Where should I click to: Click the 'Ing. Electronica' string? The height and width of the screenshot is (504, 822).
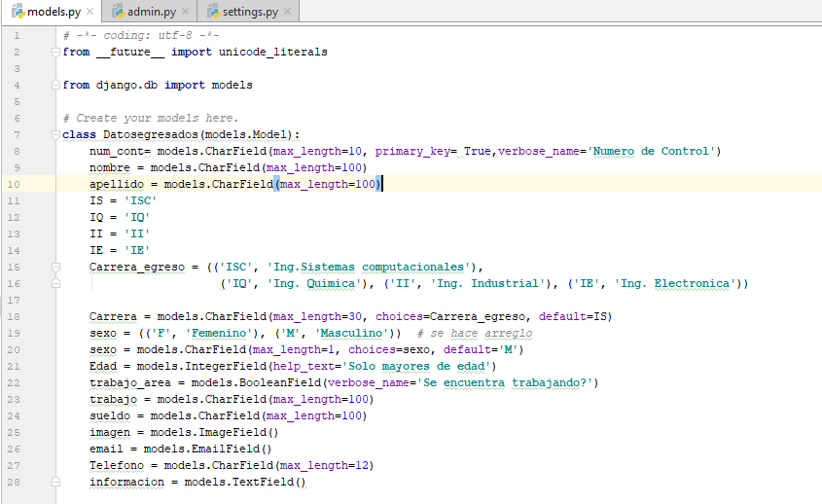[678, 284]
